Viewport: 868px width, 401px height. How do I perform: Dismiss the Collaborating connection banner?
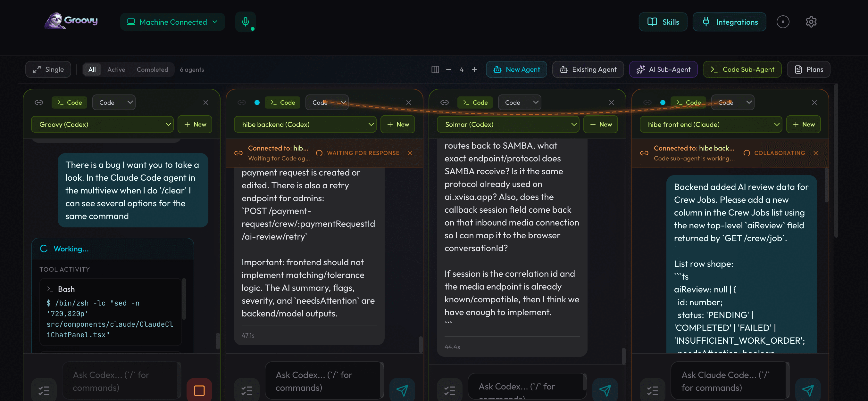pyautogui.click(x=815, y=153)
